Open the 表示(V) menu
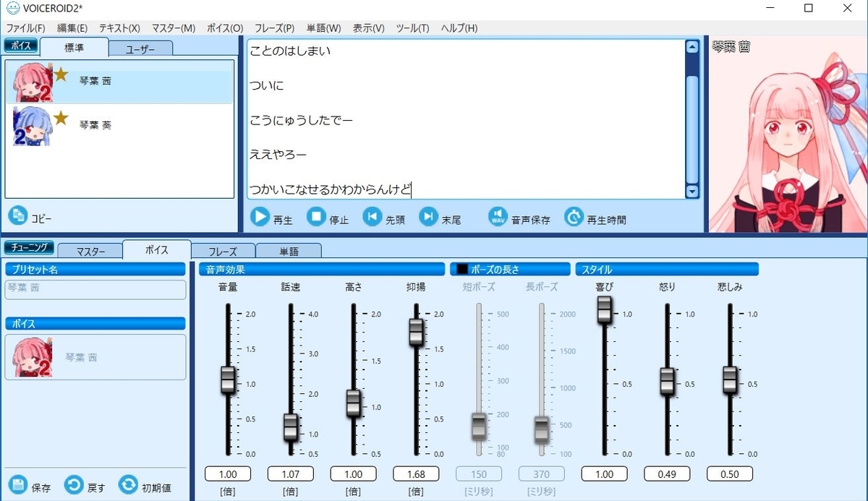The image size is (868, 501). pos(369,28)
